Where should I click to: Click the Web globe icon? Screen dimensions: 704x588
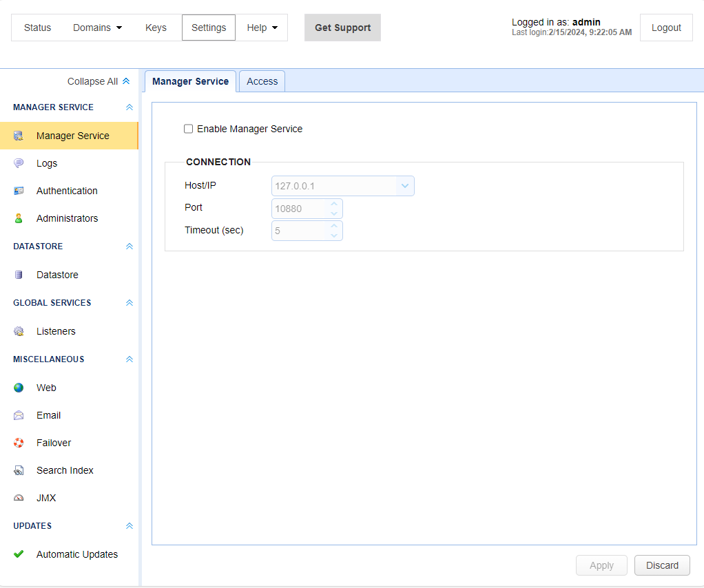pyautogui.click(x=19, y=388)
